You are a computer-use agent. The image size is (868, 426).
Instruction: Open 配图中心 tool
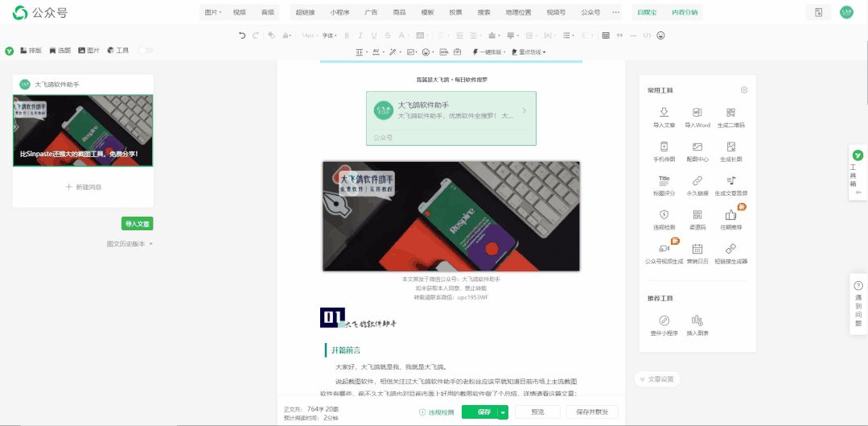pyautogui.click(x=697, y=151)
